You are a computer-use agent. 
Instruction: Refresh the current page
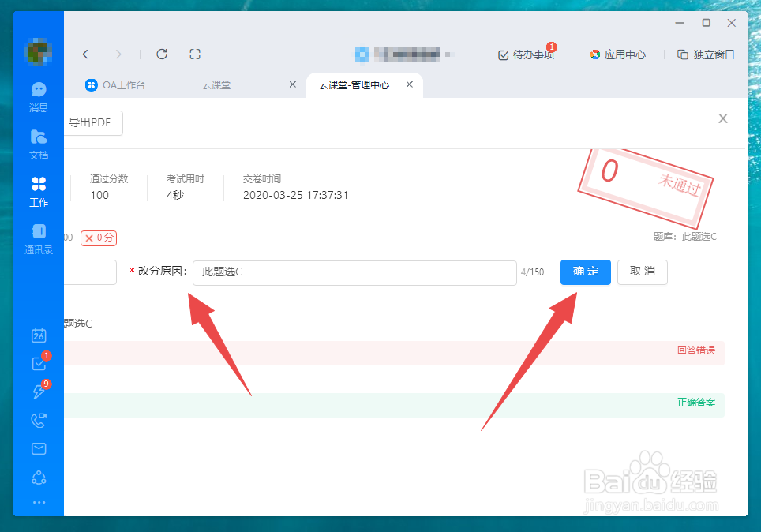pyautogui.click(x=162, y=54)
